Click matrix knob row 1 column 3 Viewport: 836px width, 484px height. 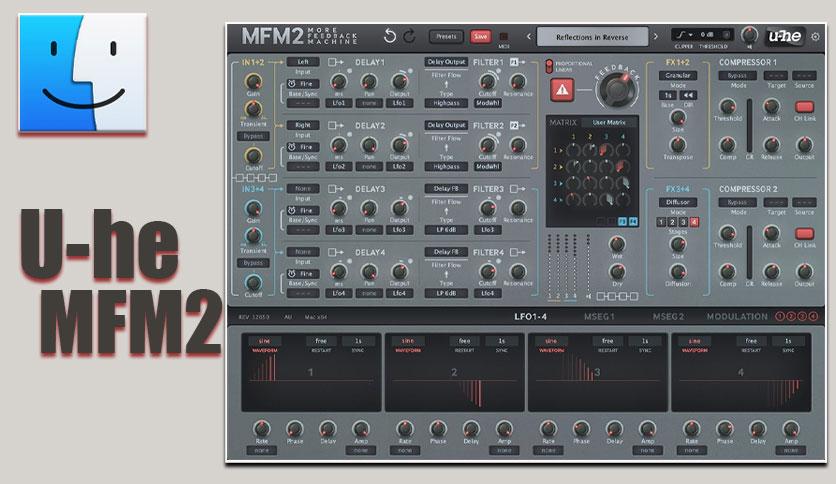click(x=605, y=150)
